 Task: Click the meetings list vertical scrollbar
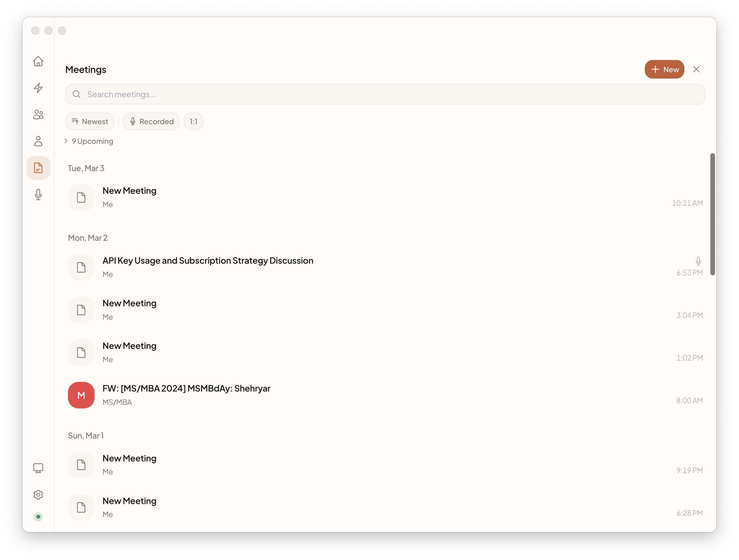point(712,214)
